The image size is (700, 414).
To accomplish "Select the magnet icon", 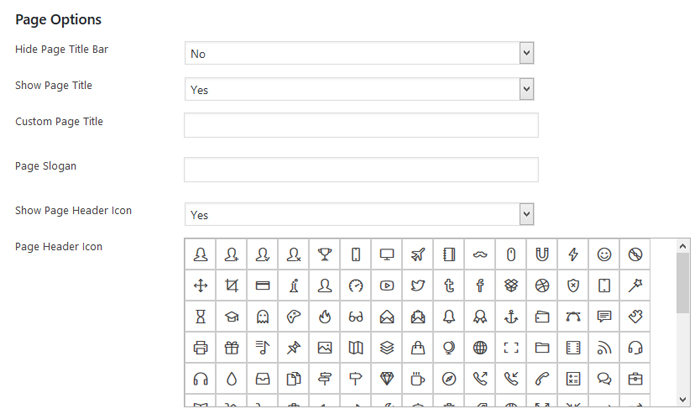I will (x=542, y=254).
